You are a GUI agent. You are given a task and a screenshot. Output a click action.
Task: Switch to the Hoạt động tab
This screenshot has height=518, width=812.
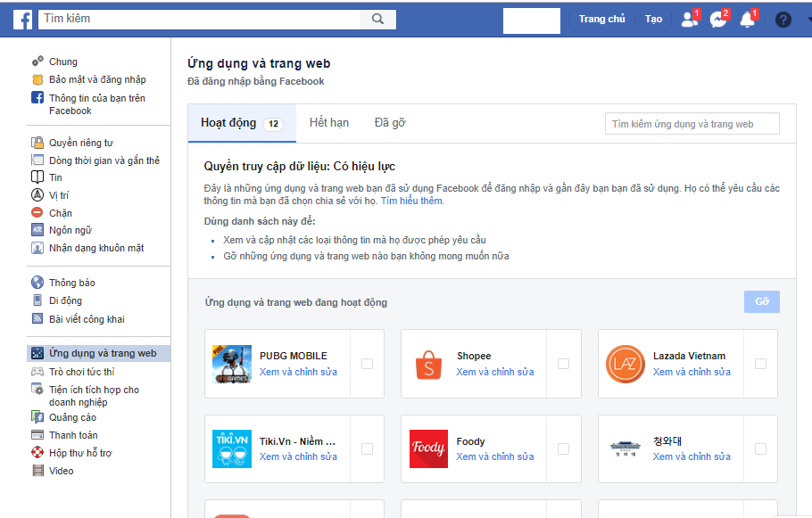[242, 123]
